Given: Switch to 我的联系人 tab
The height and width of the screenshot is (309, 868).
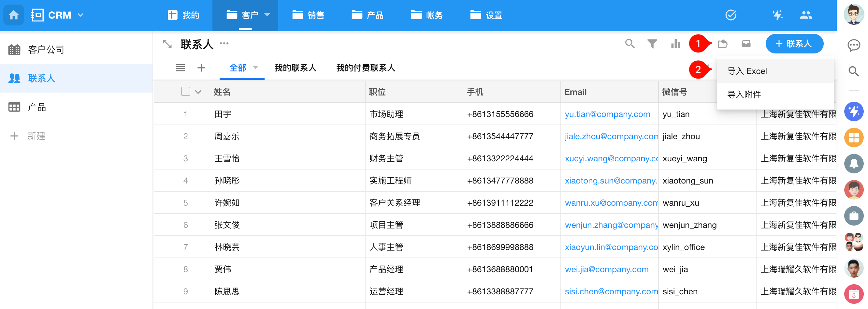Looking at the screenshot, I should coord(295,68).
